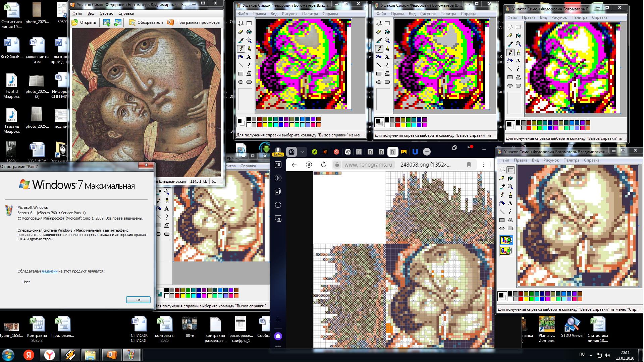The height and width of the screenshot is (362, 644).
Task: Show hidden system tray icons arrow
Action: click(x=591, y=355)
